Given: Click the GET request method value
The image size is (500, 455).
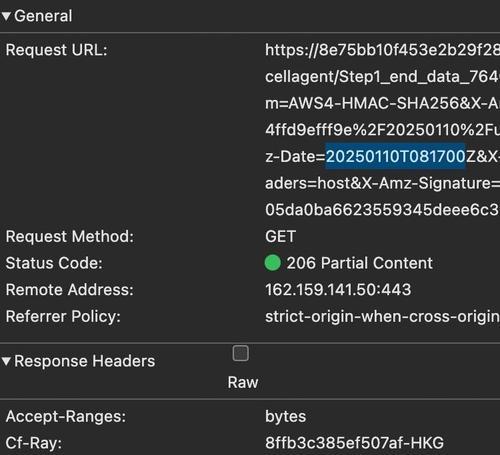Looking at the screenshot, I should click(280, 237).
